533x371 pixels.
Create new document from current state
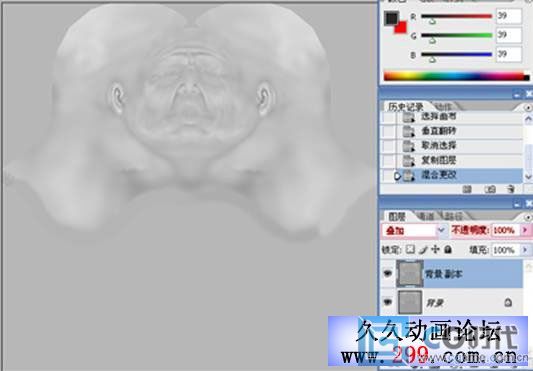pyautogui.click(x=467, y=189)
